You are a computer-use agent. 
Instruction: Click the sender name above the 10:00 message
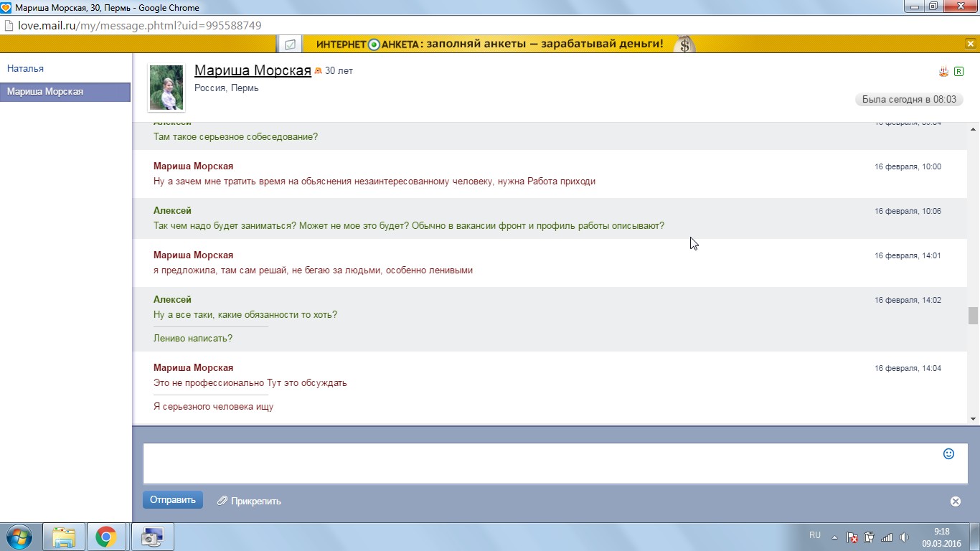tap(193, 166)
